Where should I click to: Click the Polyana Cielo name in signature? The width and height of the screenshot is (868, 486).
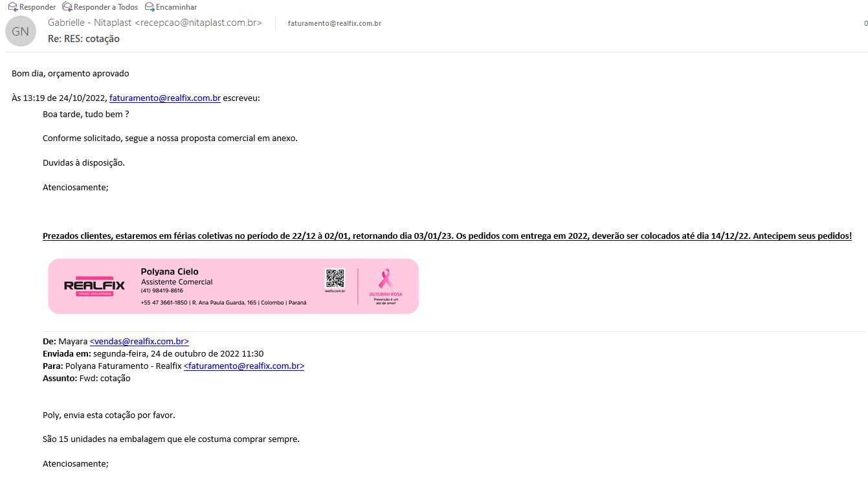click(170, 272)
